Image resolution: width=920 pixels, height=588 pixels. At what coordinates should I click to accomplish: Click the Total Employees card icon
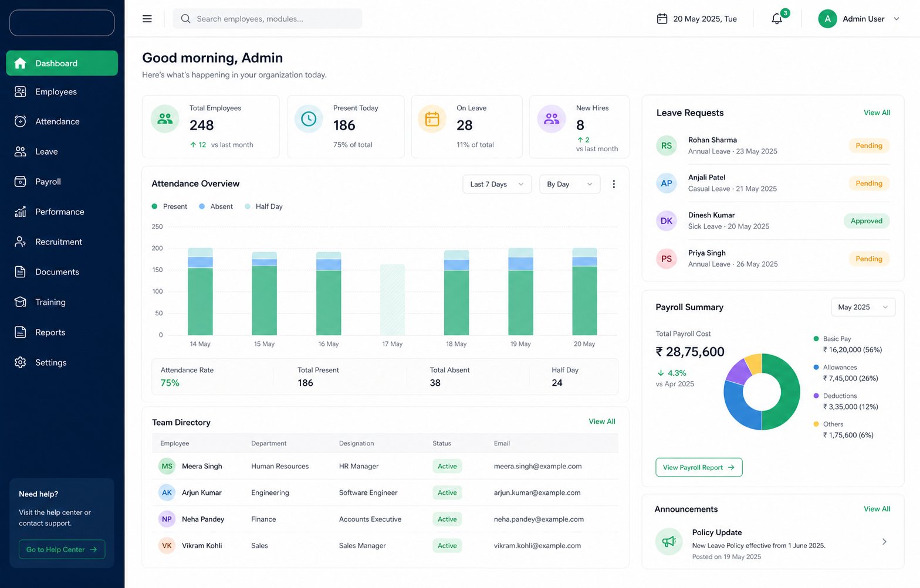tap(165, 119)
